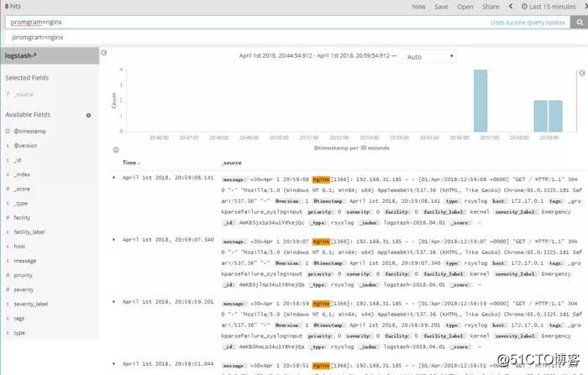Screen dimensions: 588x375
Task: Click highlighted nginx in the 20:58:59 row
Action: tap(321, 304)
